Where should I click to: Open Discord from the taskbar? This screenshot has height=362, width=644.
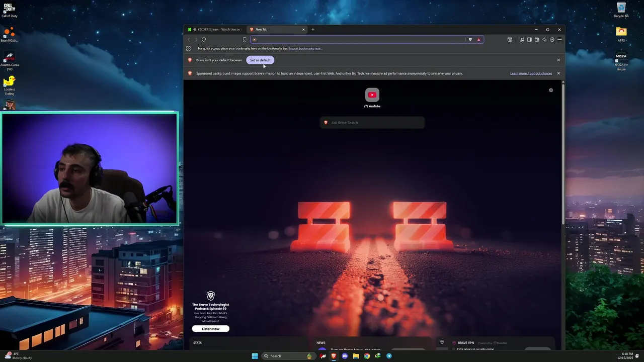coord(345,356)
